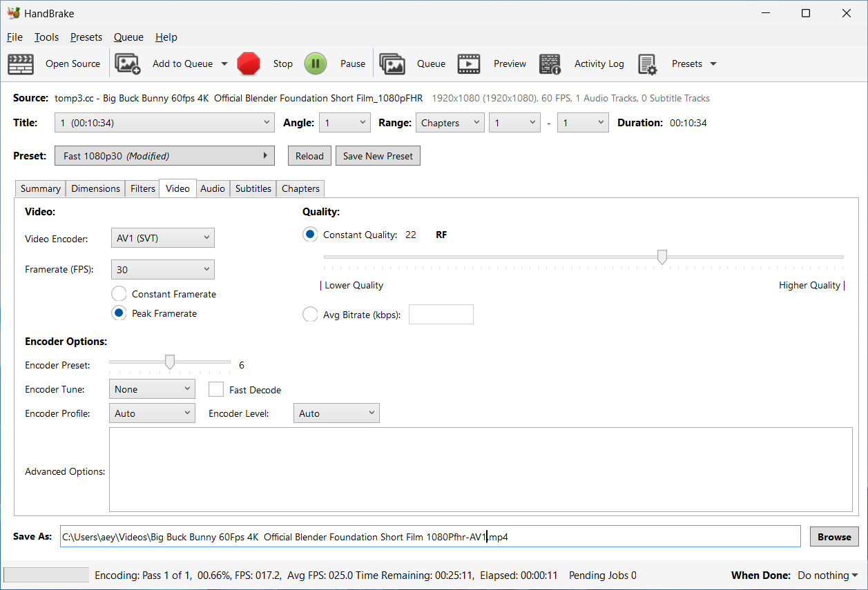Screen dimensions: 868x590
Task: Click the green Pause icon
Action: tap(316, 63)
